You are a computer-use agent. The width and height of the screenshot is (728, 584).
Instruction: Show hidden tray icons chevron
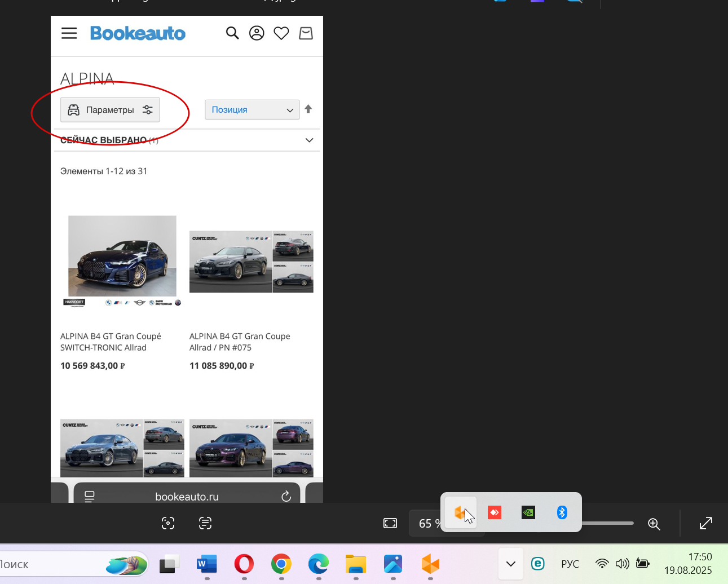click(511, 564)
